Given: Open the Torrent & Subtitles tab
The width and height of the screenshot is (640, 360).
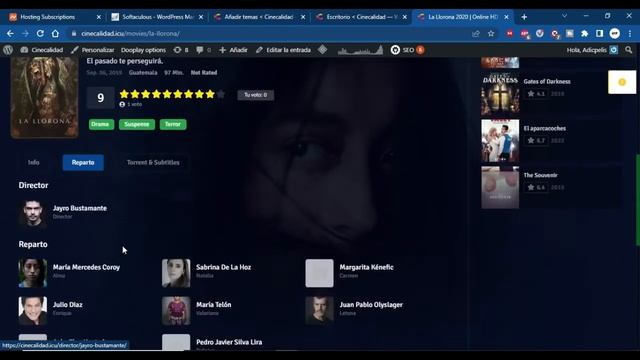Looking at the screenshot, I should pyautogui.click(x=153, y=162).
